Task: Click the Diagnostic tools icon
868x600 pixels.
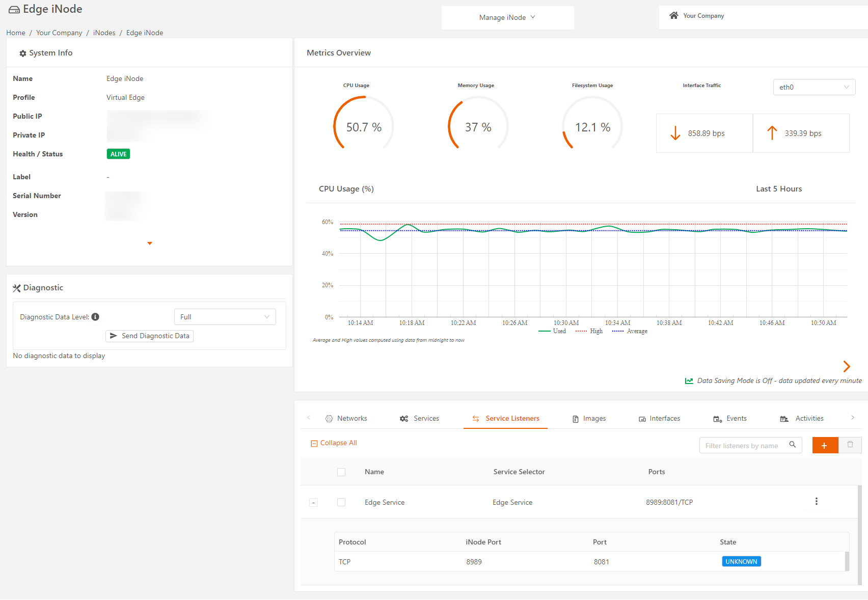Action: click(x=17, y=288)
